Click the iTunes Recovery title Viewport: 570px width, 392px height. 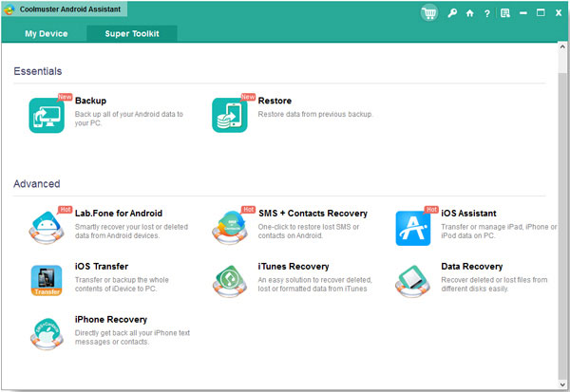point(294,267)
